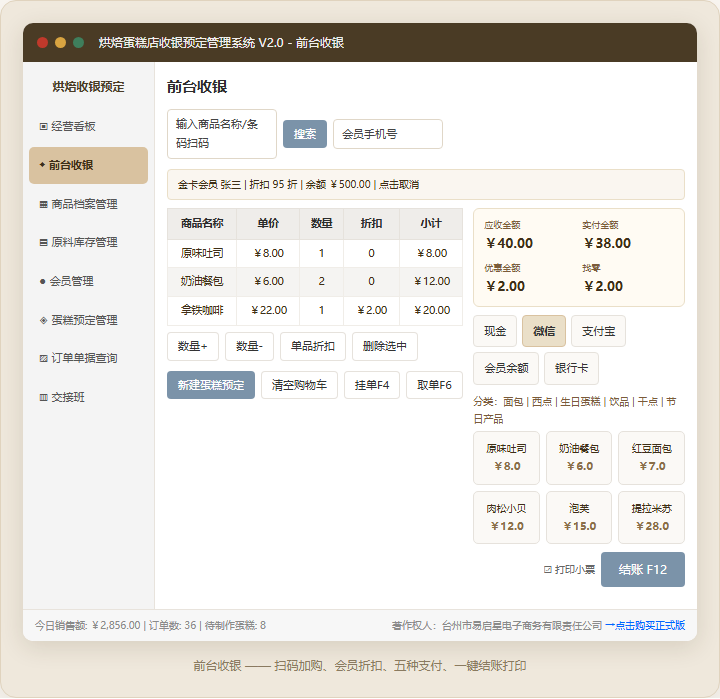Click the green maximize window dot

pos(79,43)
